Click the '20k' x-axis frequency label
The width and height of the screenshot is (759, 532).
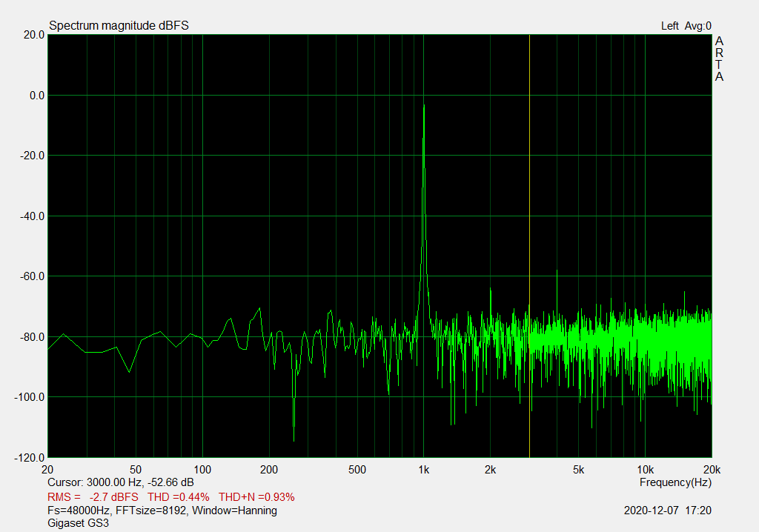pyautogui.click(x=712, y=470)
